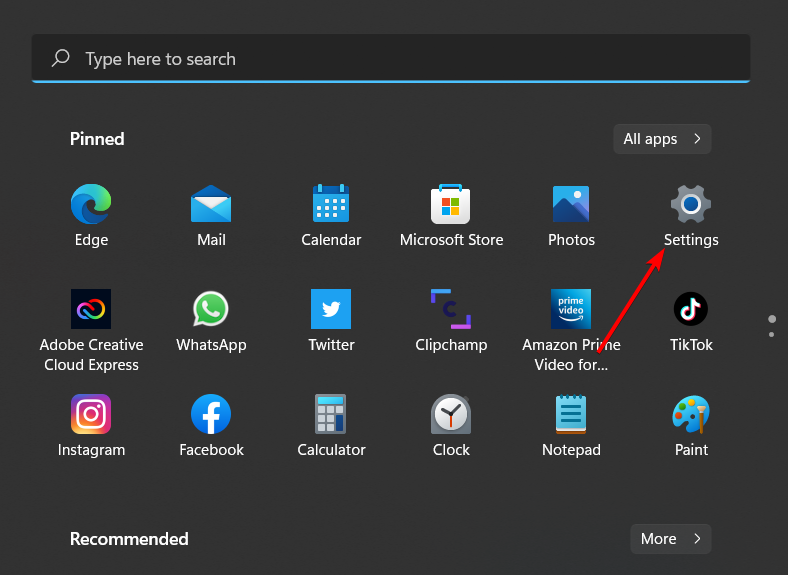Open the Calculator app
Viewport: 788px width, 575px height.
[x=331, y=414]
